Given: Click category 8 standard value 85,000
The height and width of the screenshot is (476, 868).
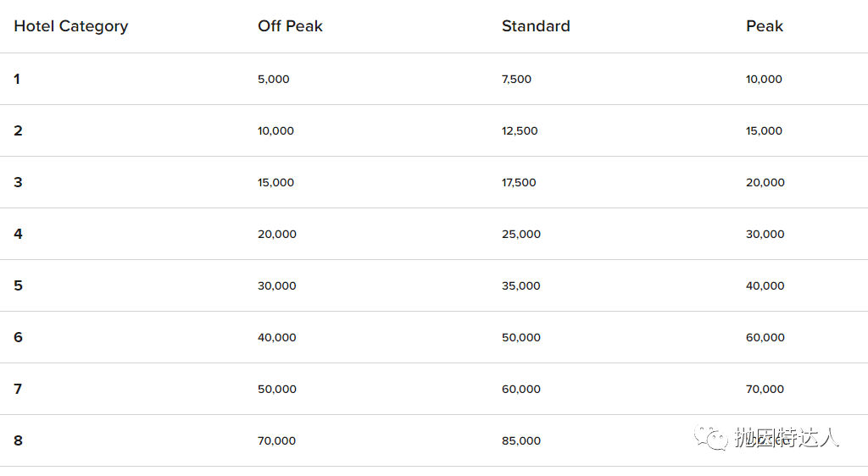Looking at the screenshot, I should [x=521, y=440].
